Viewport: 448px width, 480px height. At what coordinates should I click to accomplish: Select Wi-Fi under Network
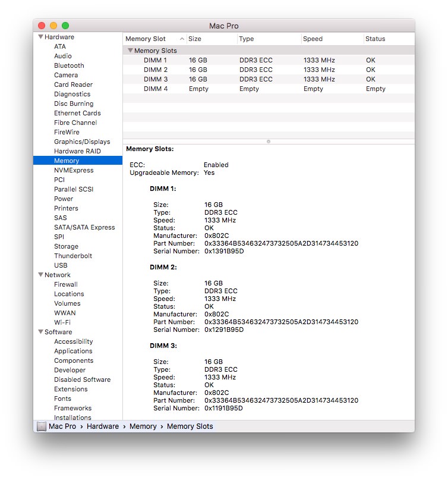coord(62,322)
